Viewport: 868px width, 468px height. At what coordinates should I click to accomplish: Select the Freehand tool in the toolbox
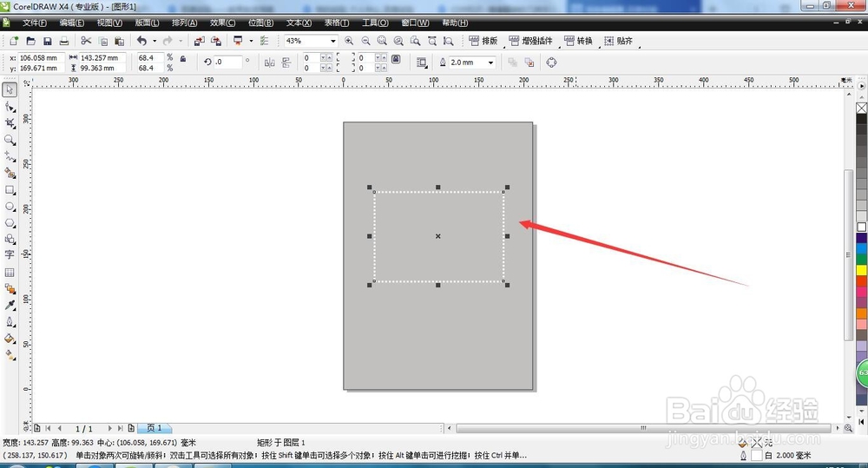tap(10, 157)
